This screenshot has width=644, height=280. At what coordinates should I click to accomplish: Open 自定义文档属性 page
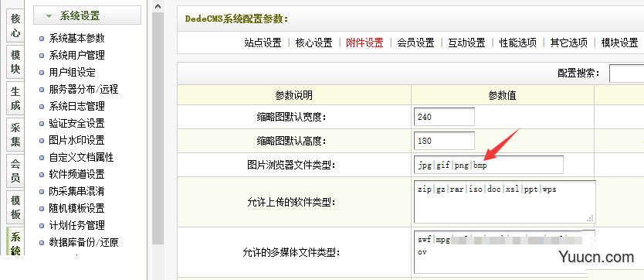(81, 158)
